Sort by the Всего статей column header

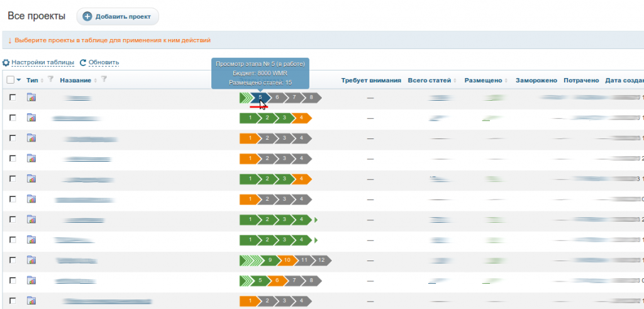[430, 80]
